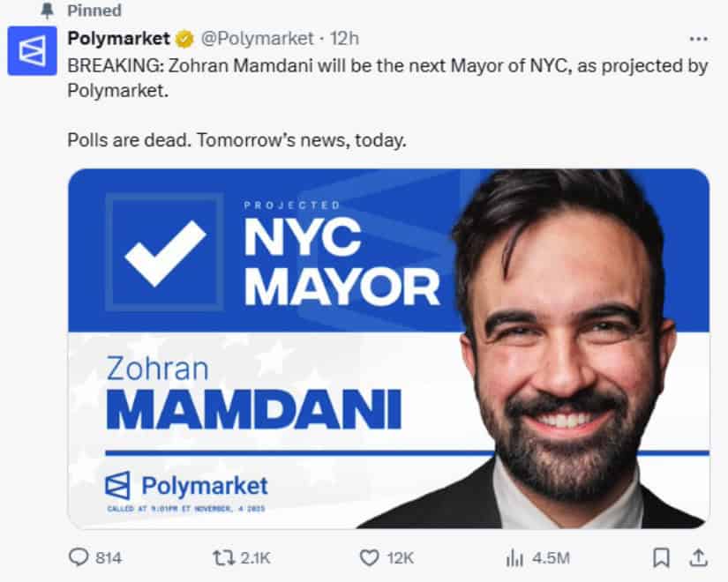Click the @Polymarket handle
This screenshot has width=728, height=582.
point(257,39)
